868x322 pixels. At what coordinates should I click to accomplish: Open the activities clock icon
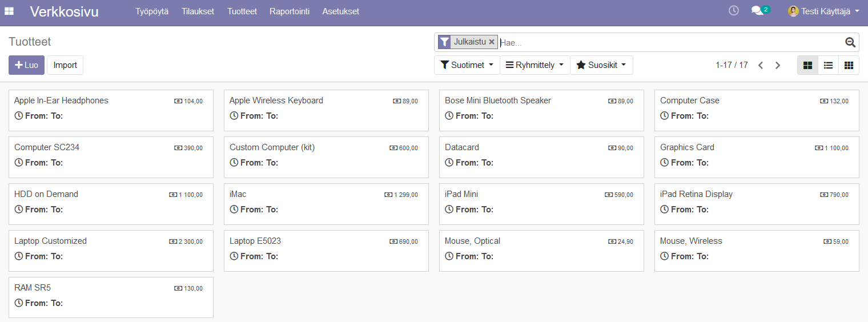tap(734, 10)
